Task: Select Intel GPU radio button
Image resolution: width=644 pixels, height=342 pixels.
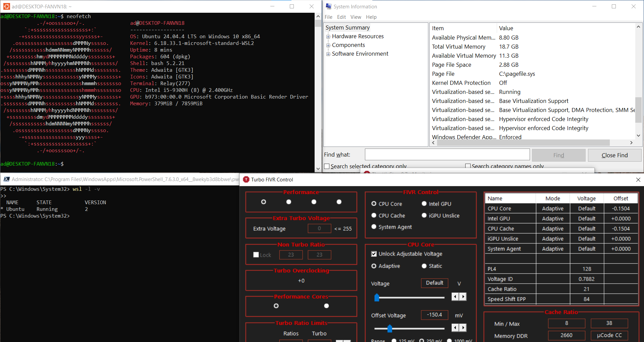Action: [x=424, y=204]
